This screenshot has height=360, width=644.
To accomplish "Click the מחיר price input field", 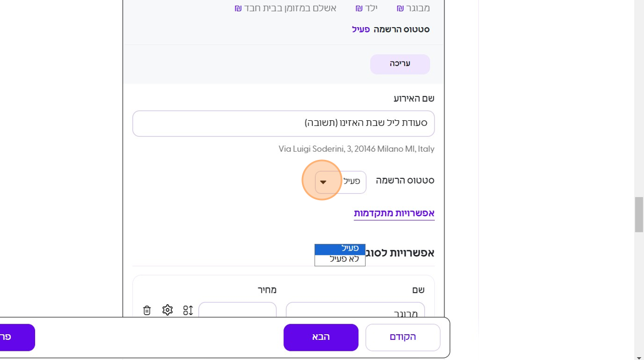I will coord(237,311).
